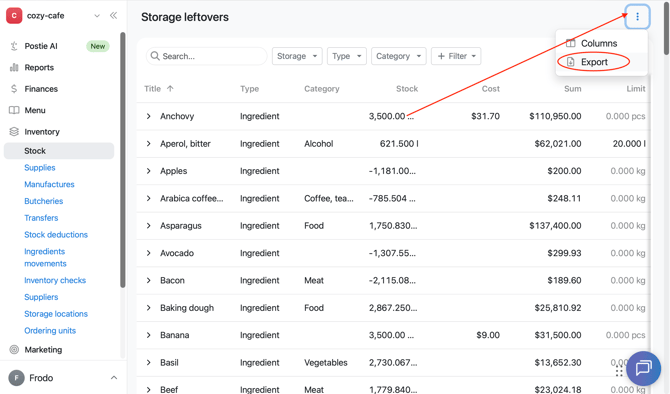
Task: Go to Storage locations page
Action: [56, 314]
